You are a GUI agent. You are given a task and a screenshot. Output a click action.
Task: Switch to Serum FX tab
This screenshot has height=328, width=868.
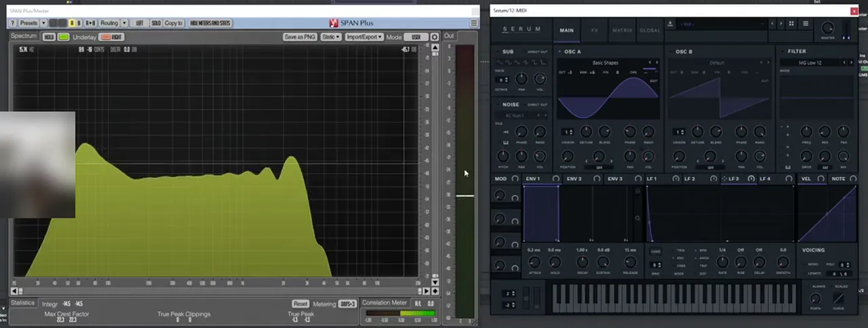[x=594, y=30]
